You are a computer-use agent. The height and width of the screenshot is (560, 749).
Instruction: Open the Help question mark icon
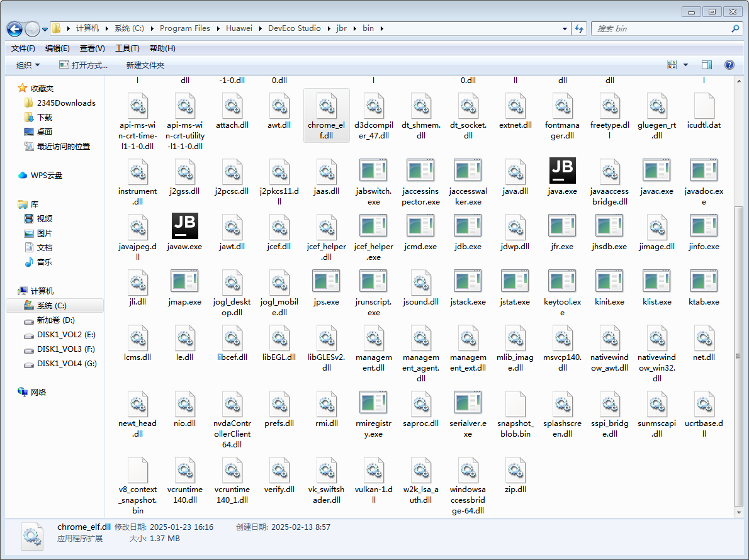[729, 65]
